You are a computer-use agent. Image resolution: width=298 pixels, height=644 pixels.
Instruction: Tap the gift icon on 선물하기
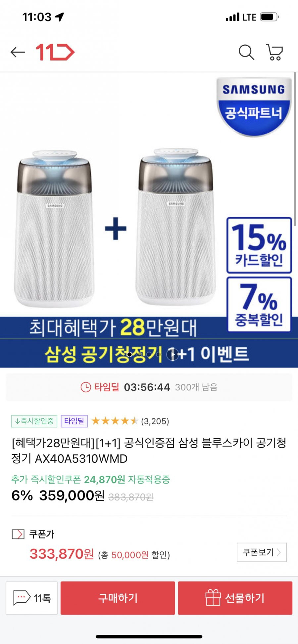(213, 598)
